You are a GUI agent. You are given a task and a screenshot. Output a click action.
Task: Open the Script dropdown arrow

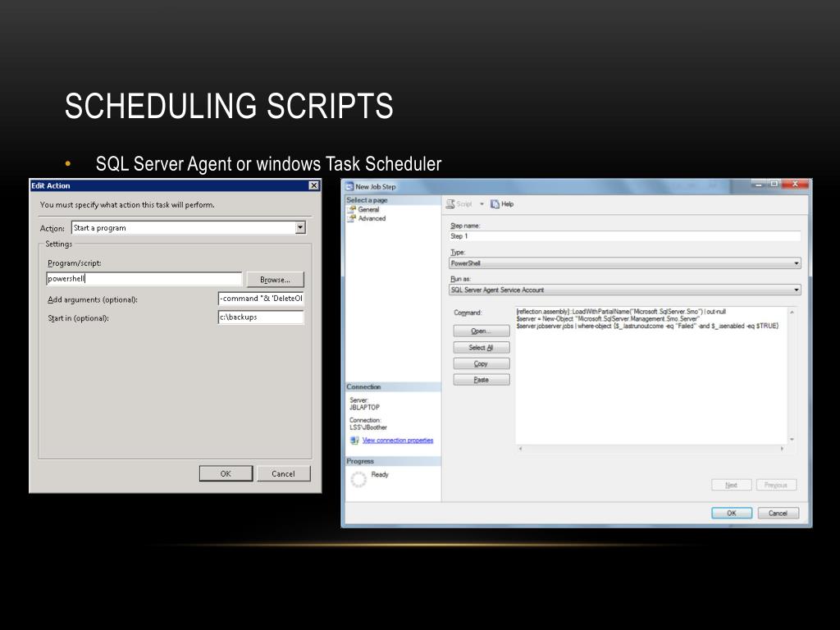click(482, 204)
